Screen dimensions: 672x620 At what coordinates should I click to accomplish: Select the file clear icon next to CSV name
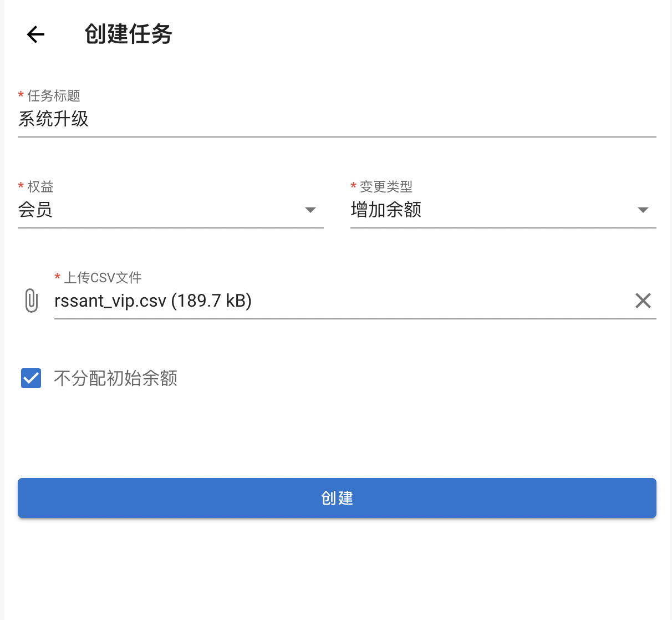pyautogui.click(x=643, y=301)
